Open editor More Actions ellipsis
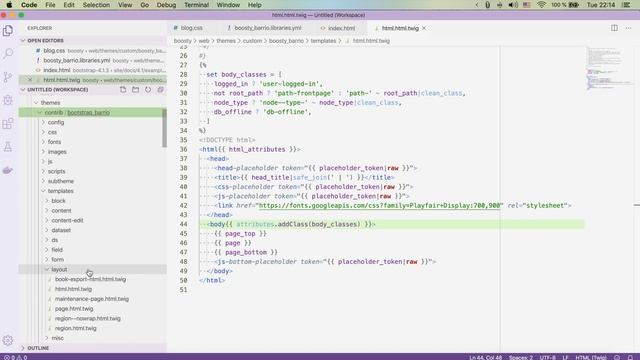Screen dimensions: 640x360 point(628,28)
